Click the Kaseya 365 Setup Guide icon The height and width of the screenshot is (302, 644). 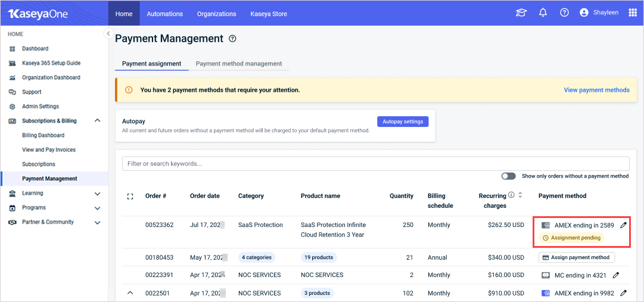coord(13,63)
